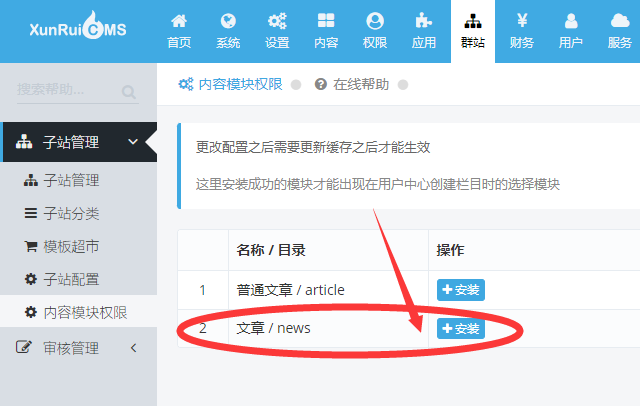
Task: Click the gears icon before 内容模块权限
Action: click(186, 84)
